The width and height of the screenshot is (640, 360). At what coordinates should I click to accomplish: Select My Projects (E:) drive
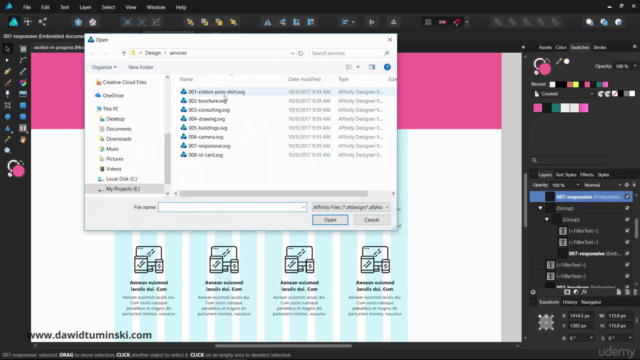coord(122,189)
